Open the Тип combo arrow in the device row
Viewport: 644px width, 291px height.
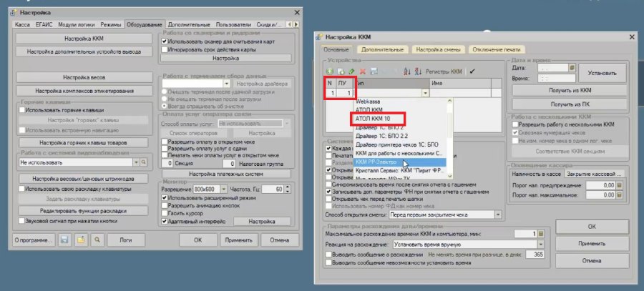click(425, 93)
